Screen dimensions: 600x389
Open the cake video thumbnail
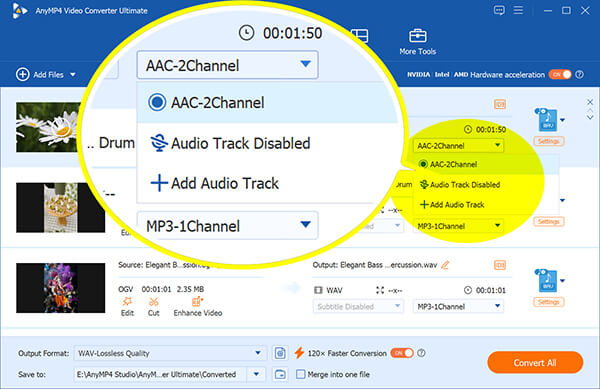point(60,207)
